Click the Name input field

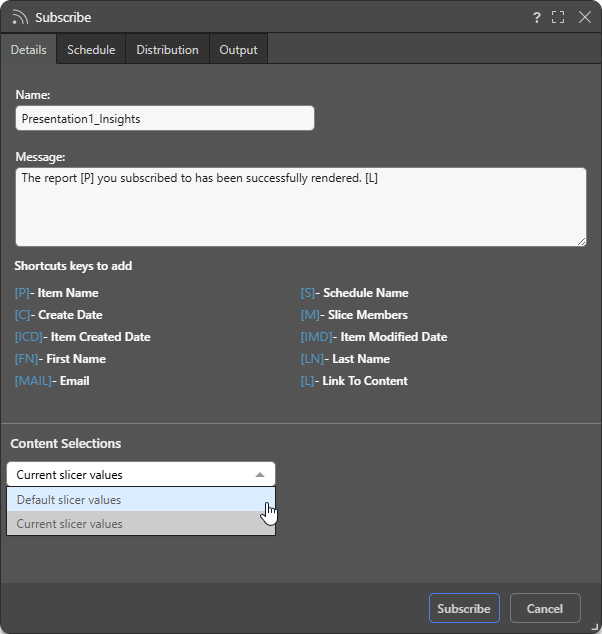point(165,118)
